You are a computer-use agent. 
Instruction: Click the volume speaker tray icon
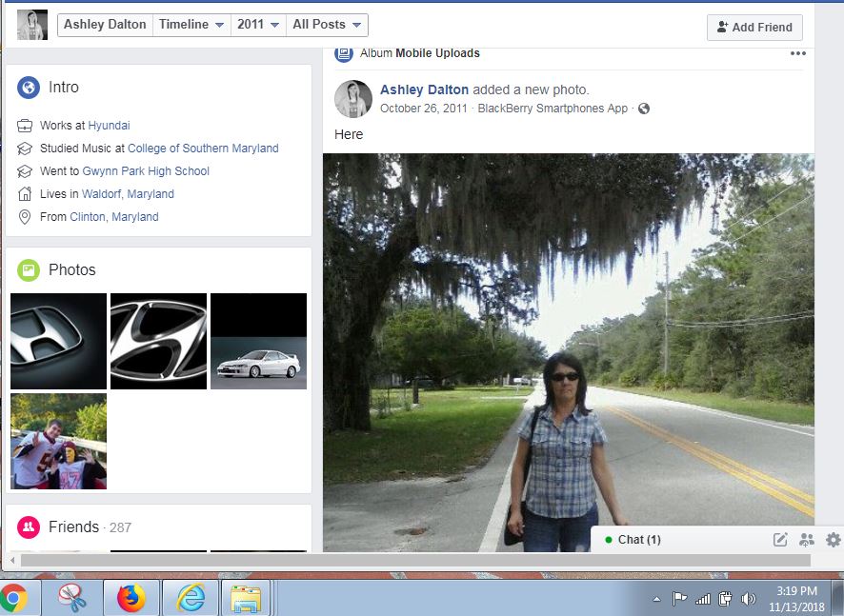click(748, 599)
